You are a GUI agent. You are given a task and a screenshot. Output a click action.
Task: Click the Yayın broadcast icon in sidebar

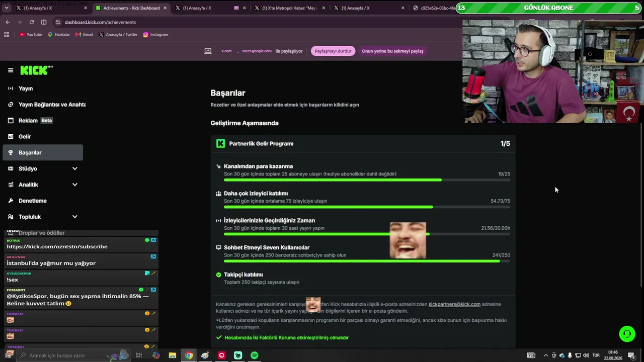click(x=11, y=88)
